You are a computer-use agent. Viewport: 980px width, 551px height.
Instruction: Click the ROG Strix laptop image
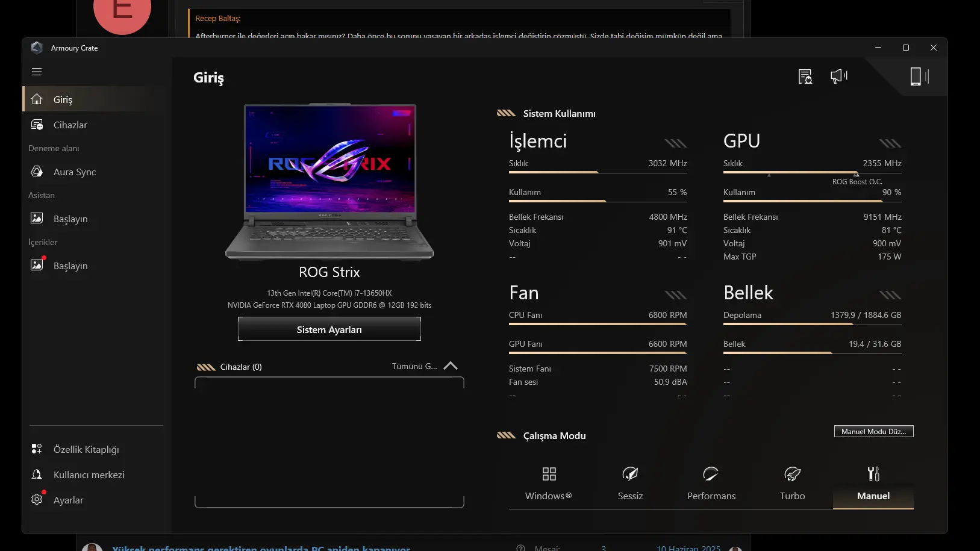tap(329, 182)
